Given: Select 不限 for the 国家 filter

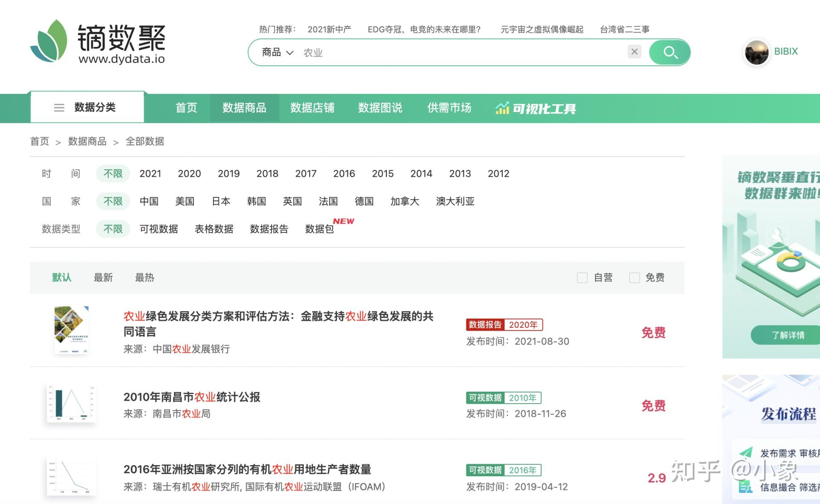Looking at the screenshot, I should tap(112, 201).
